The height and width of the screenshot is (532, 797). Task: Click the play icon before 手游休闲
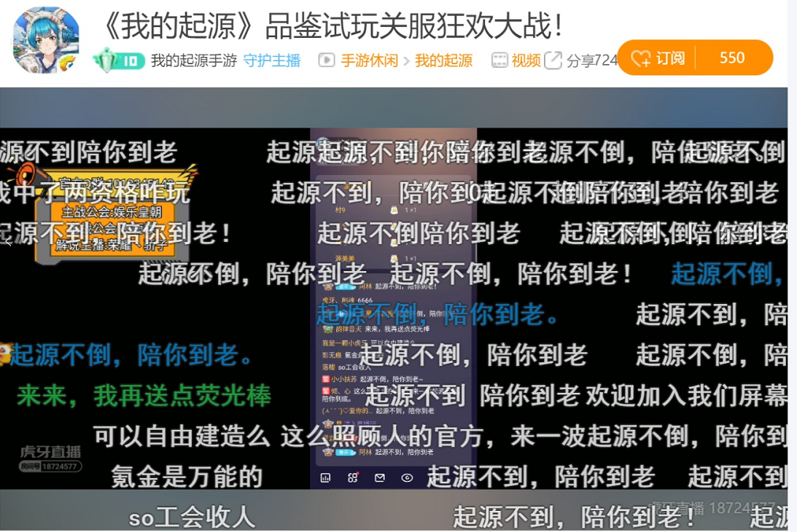pyautogui.click(x=327, y=60)
